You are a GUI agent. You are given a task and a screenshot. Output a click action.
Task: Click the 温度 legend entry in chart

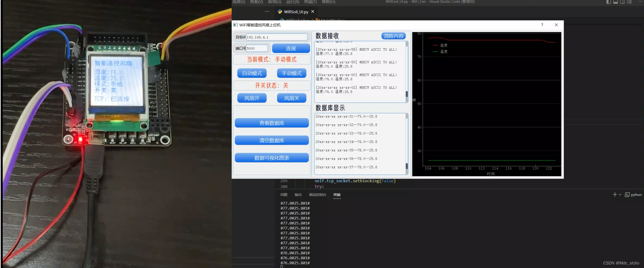[440, 52]
